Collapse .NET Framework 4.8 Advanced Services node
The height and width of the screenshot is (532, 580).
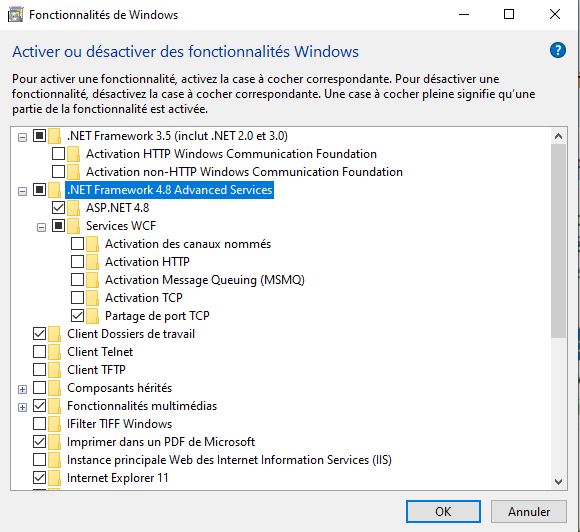click(x=23, y=191)
